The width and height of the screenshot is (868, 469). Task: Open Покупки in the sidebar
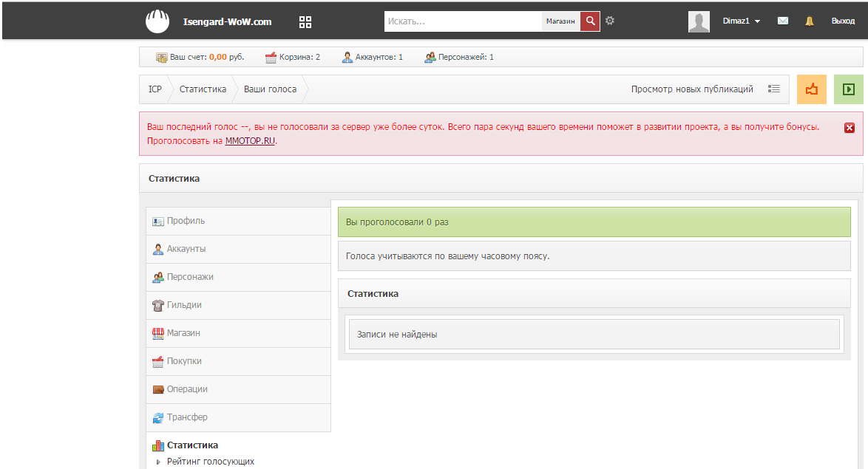point(238,361)
